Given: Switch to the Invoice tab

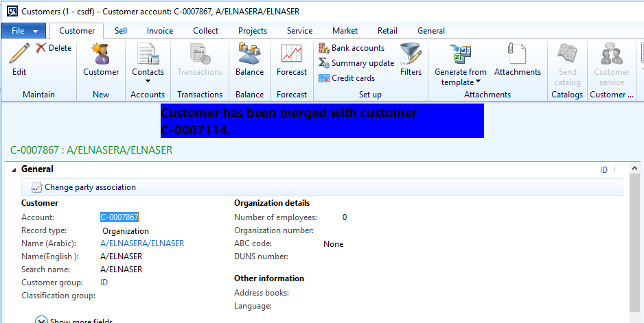Looking at the screenshot, I should [159, 31].
